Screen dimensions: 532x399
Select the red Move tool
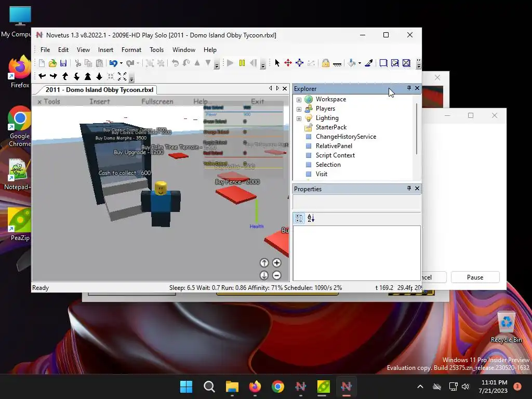point(288,63)
